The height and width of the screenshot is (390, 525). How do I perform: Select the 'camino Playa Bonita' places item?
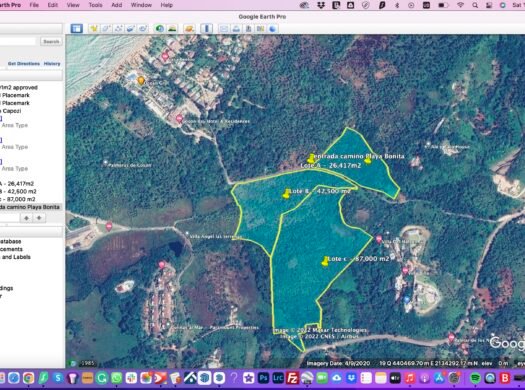point(31,207)
